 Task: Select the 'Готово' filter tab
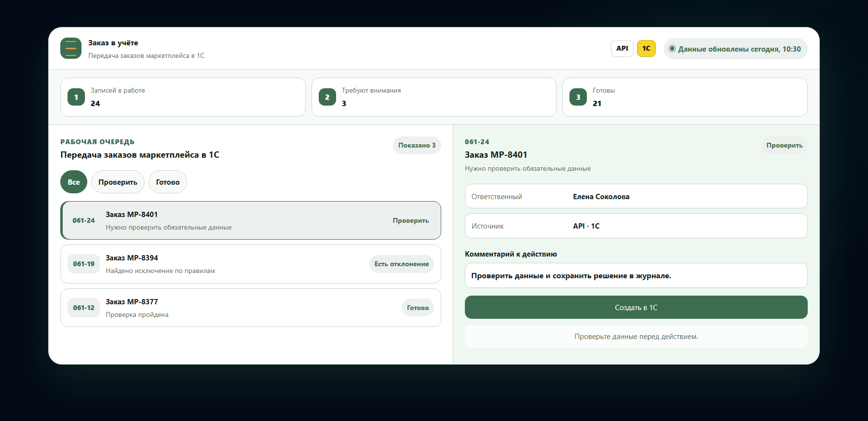(168, 182)
